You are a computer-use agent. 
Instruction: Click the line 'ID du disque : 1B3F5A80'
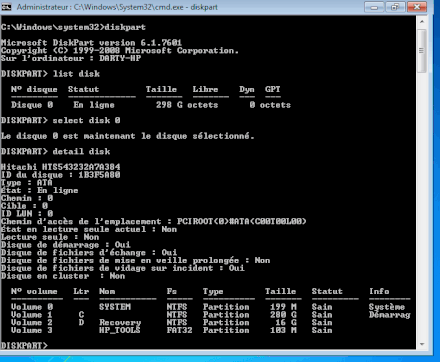pos(61,175)
